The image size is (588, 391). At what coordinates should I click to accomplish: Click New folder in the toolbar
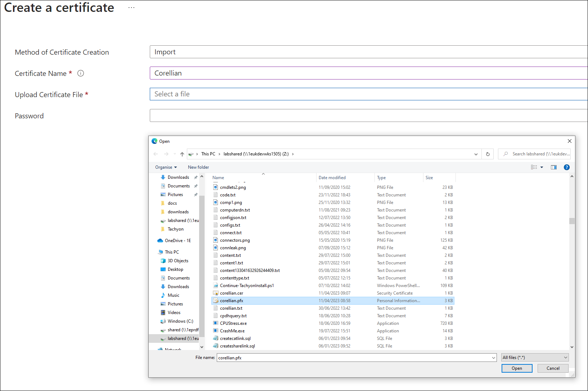coord(198,167)
